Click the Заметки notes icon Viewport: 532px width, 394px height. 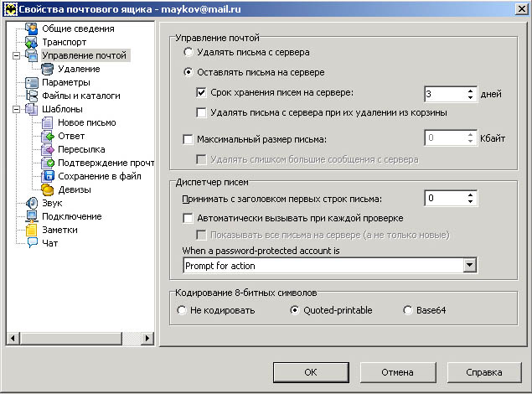tap(32, 230)
